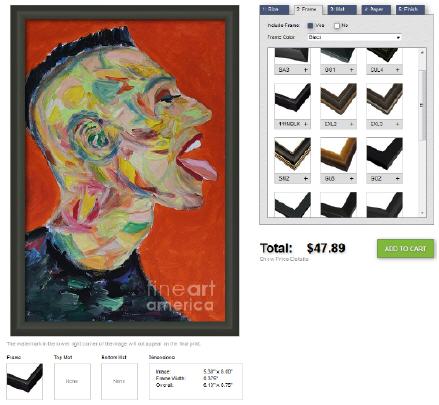439x405 pixels.
Task: Open the Show Price Details link
Action: coord(284,259)
